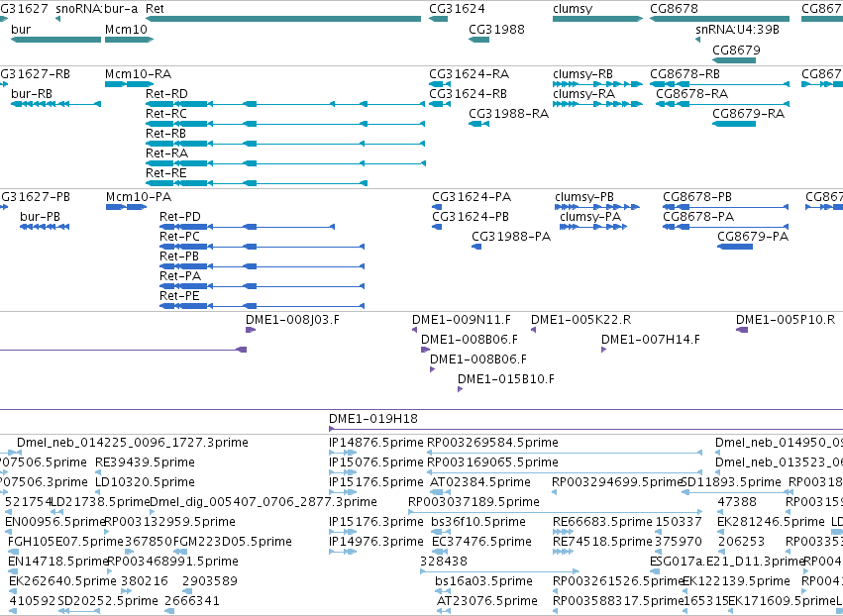The height and width of the screenshot is (616, 843).
Task: Select clone label 'DME1-008J03.F'
Action: click(292, 319)
